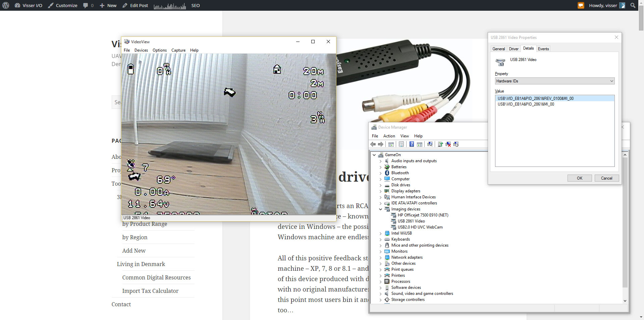Select USB2.0 HD UVC WebCam device
Viewport: 644px width, 320px height.
[x=420, y=227]
